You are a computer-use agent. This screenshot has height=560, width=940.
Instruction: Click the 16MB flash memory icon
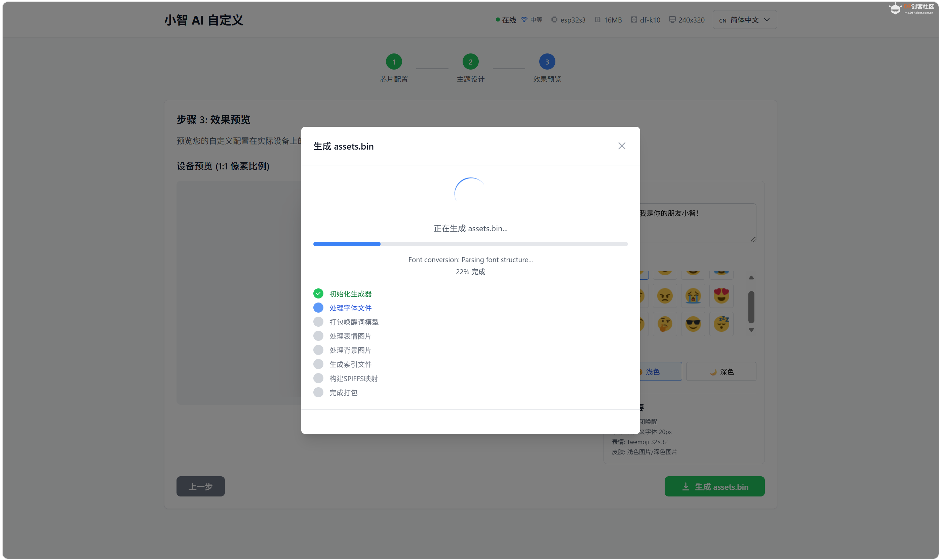(x=597, y=19)
